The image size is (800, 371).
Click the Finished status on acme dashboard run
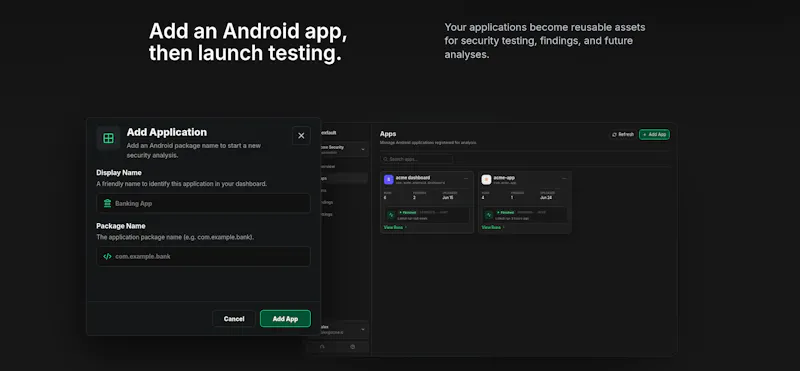[408, 212]
